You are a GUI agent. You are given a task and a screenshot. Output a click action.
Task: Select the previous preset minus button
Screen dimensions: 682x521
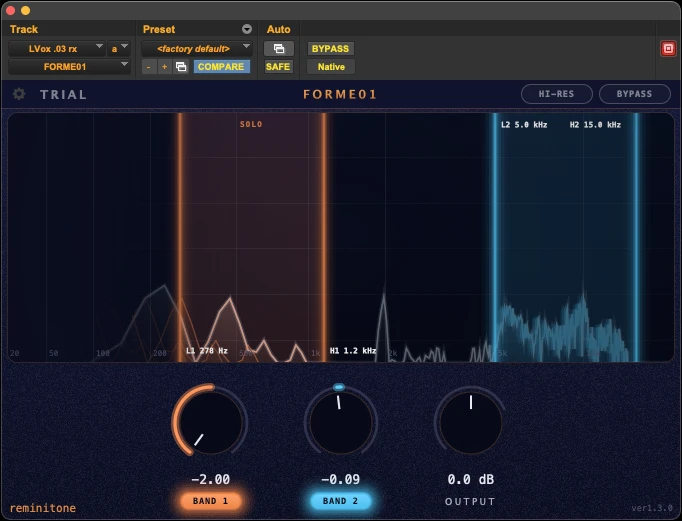pyautogui.click(x=149, y=67)
